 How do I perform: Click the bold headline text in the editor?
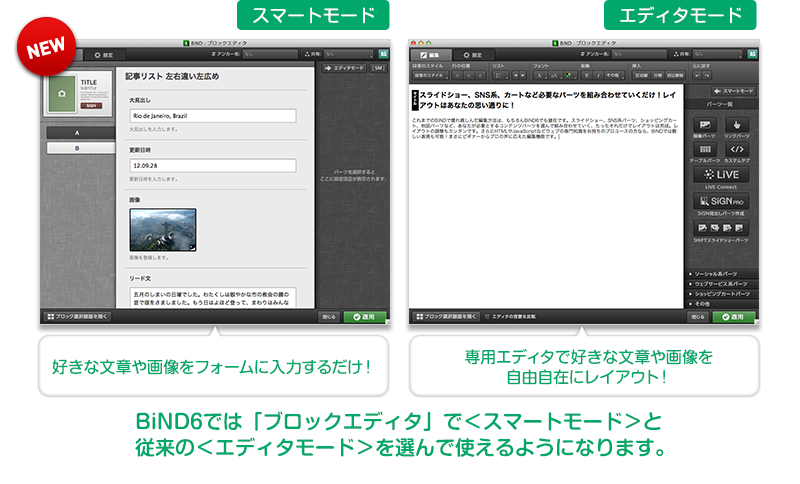(x=547, y=100)
